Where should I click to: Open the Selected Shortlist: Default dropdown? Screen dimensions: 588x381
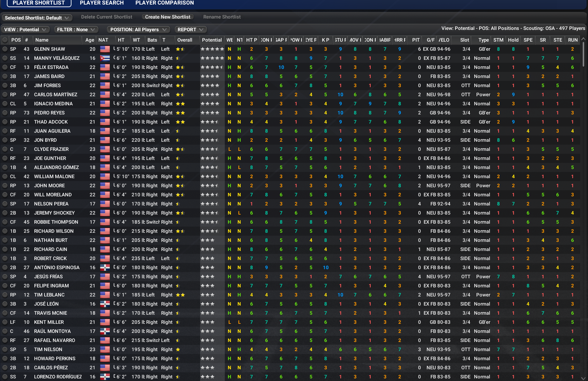pos(37,18)
